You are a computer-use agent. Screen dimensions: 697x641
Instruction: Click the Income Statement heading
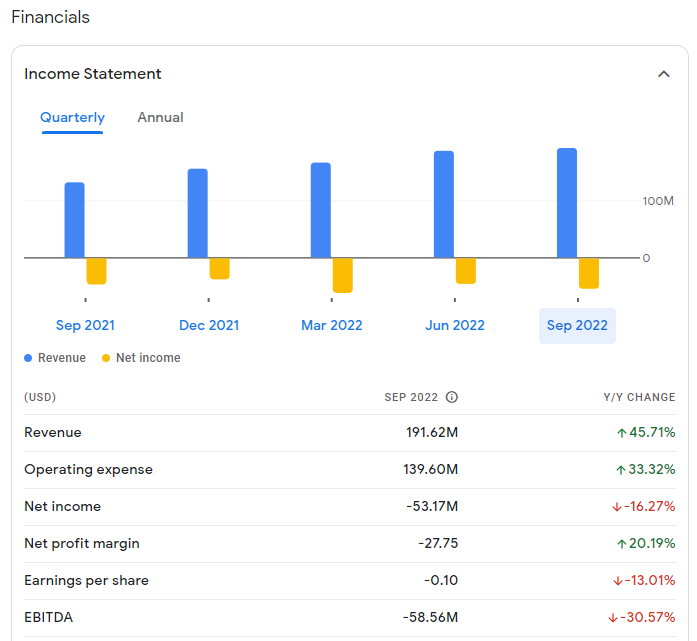[92, 74]
